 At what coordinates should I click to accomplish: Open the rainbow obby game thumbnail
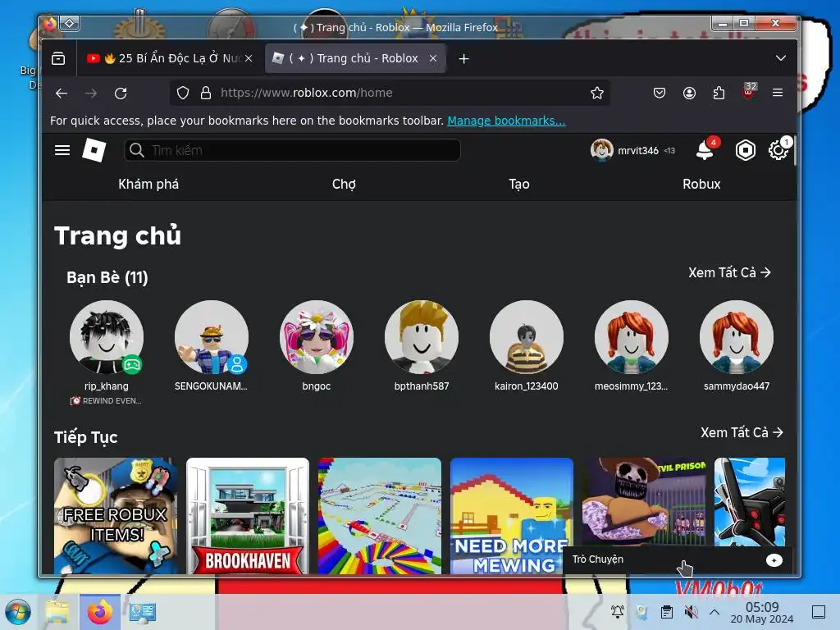380,516
